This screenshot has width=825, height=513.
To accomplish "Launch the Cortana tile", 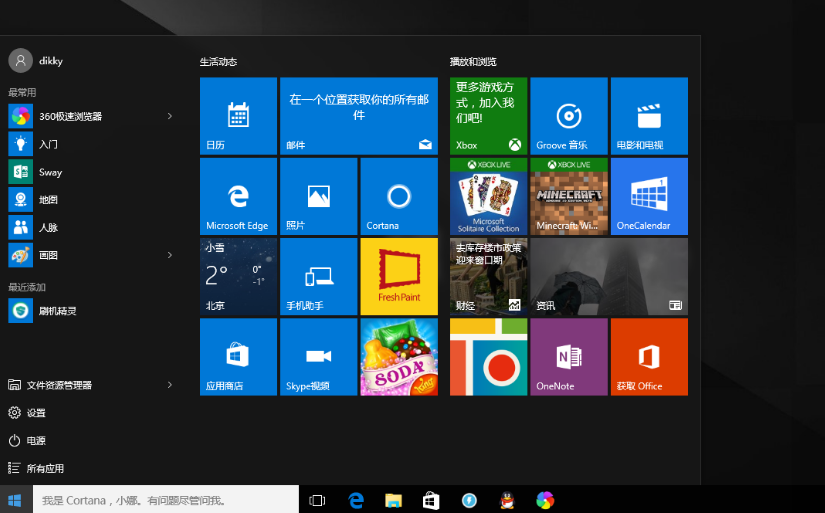I will click(x=399, y=196).
